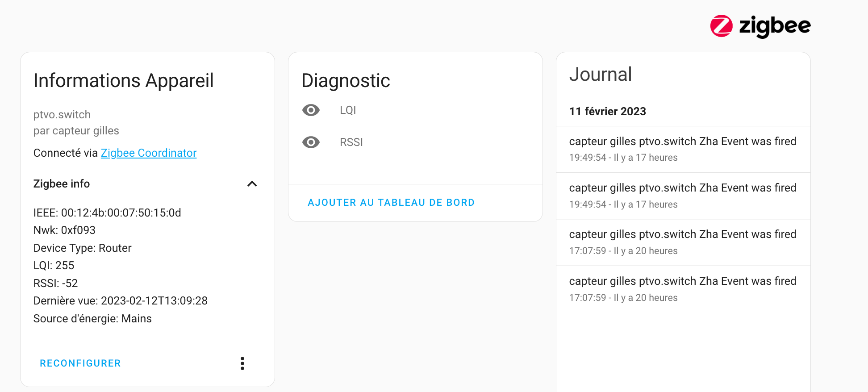
Task: Open the three-dot device options menu
Action: tap(242, 363)
